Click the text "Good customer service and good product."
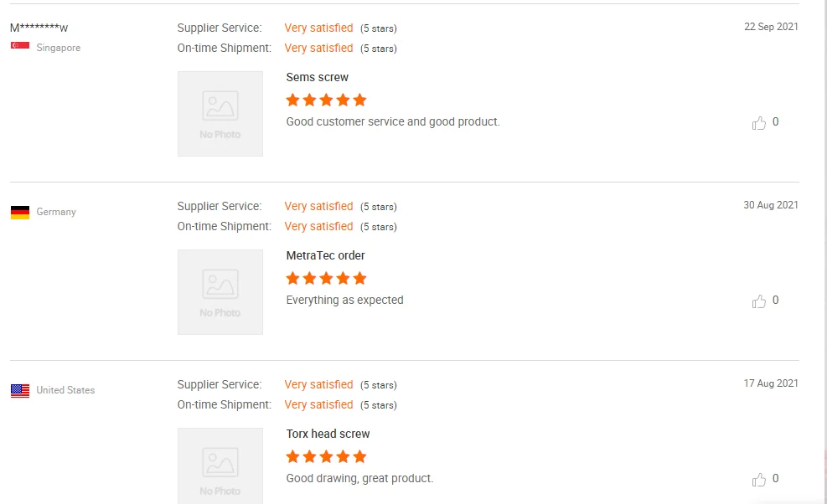827x504 pixels. point(393,122)
